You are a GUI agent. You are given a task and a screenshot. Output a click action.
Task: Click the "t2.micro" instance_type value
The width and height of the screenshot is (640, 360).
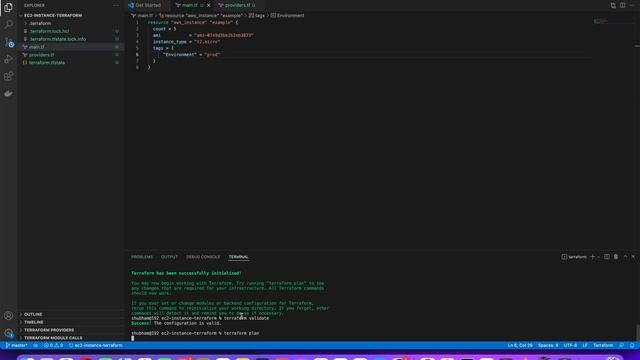click(207, 42)
